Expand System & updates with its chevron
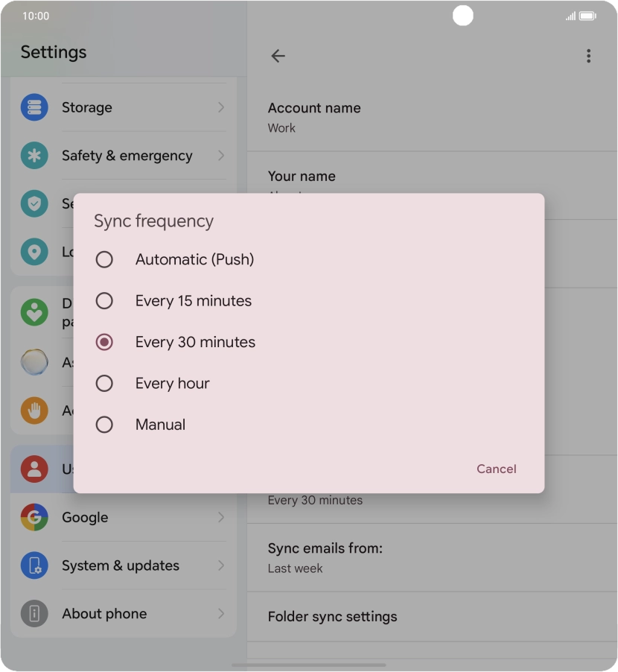The image size is (618, 672). tap(220, 565)
